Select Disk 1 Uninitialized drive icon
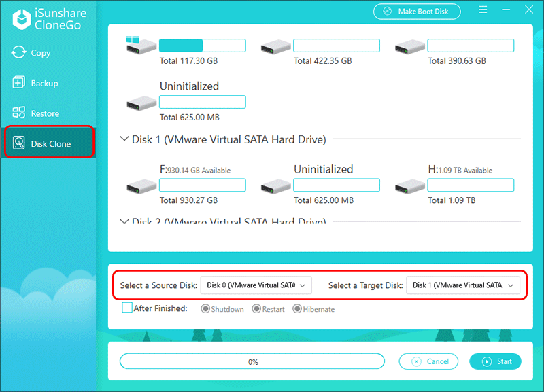544x392 pixels. (x=275, y=186)
